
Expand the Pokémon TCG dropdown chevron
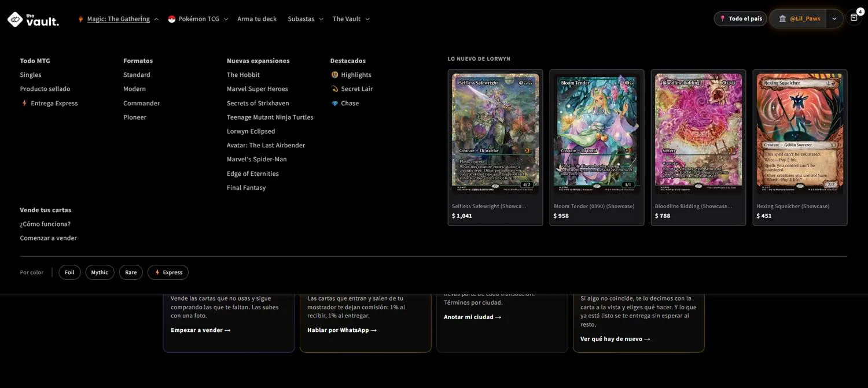tap(226, 19)
